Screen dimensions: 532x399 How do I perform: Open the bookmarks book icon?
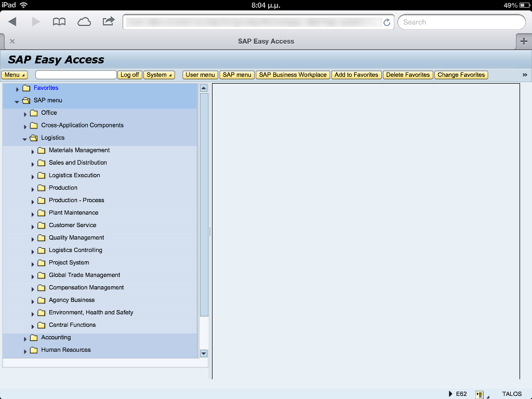(x=59, y=22)
